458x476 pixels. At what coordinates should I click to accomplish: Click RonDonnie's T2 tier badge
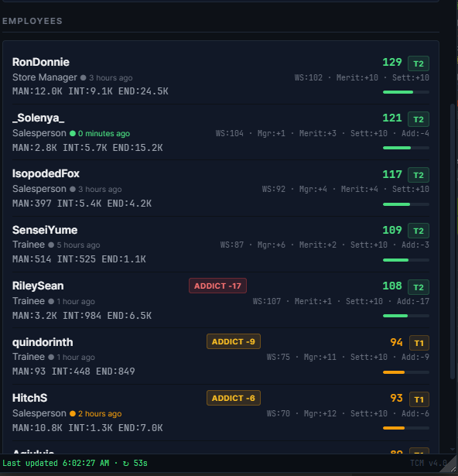(419, 63)
